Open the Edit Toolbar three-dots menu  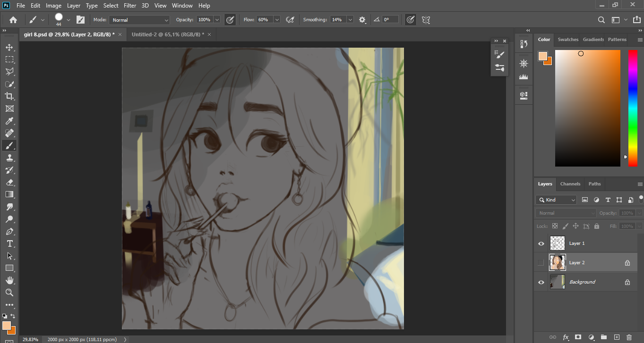point(9,305)
